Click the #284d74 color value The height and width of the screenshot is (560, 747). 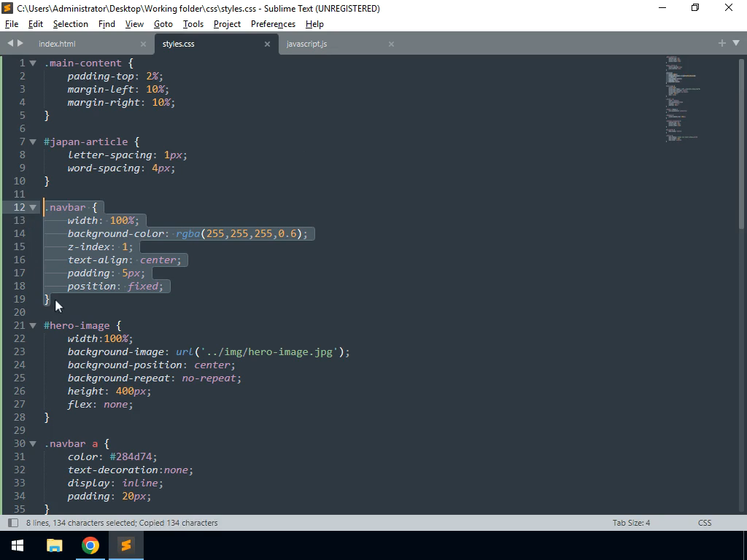coord(131,456)
